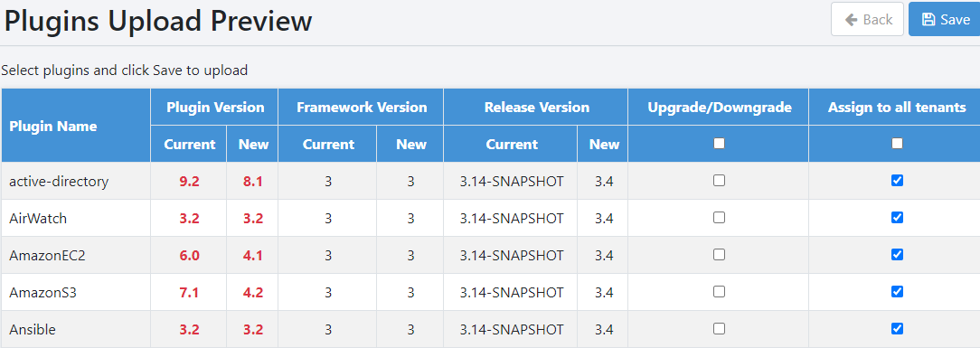980x348 pixels.
Task: Untick tenant assignment for AmazonS3
Action: point(897,291)
